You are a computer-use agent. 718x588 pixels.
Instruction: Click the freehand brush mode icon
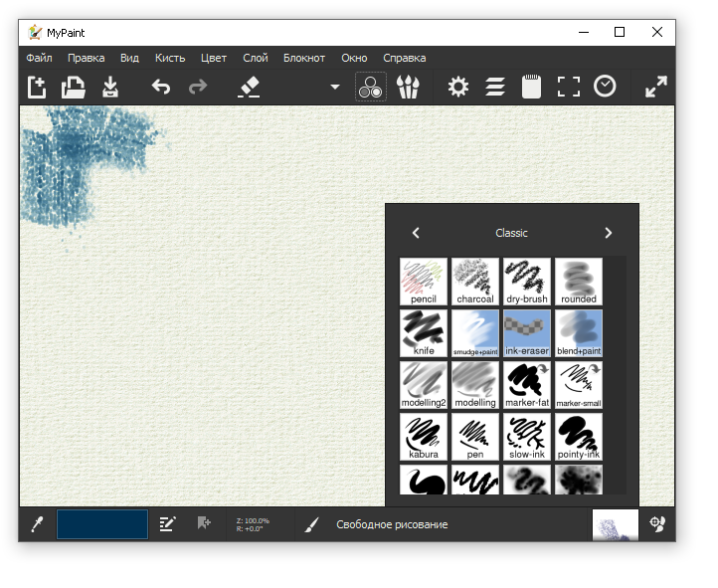pyautogui.click(x=312, y=524)
